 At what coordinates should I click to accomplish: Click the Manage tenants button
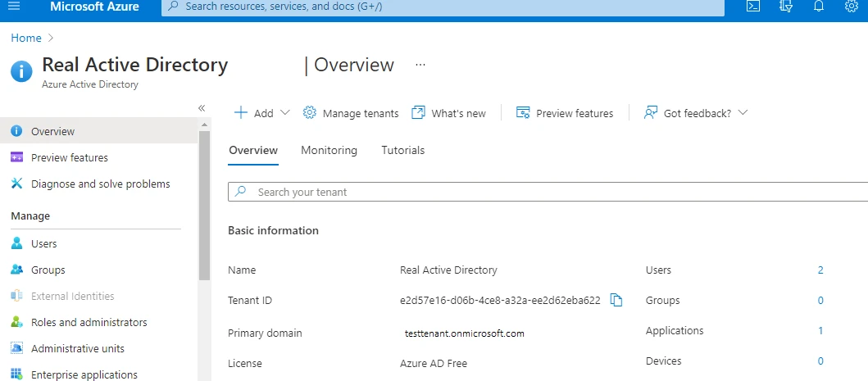point(351,113)
